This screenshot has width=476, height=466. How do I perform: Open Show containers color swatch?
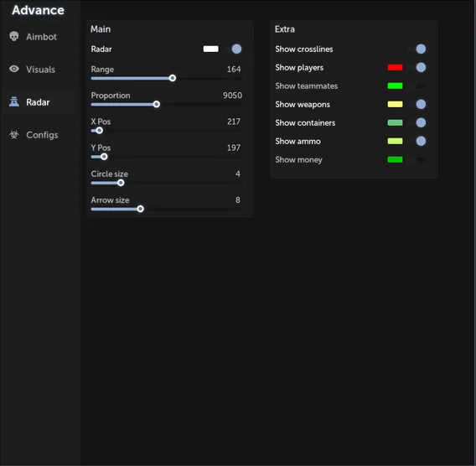pos(395,122)
